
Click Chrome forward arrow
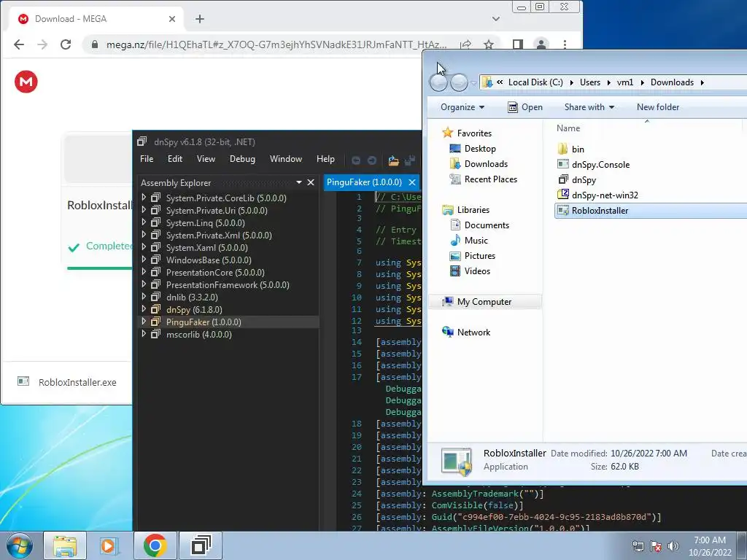tap(42, 44)
